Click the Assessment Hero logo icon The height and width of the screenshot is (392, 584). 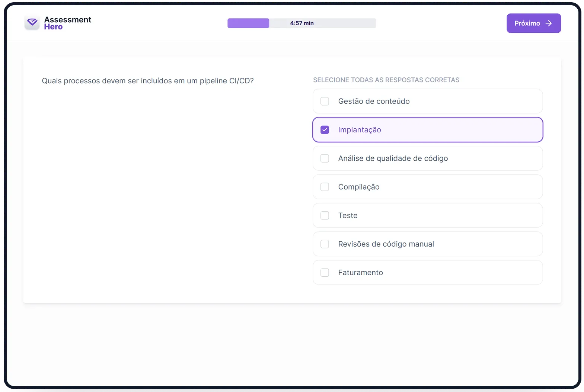click(32, 23)
